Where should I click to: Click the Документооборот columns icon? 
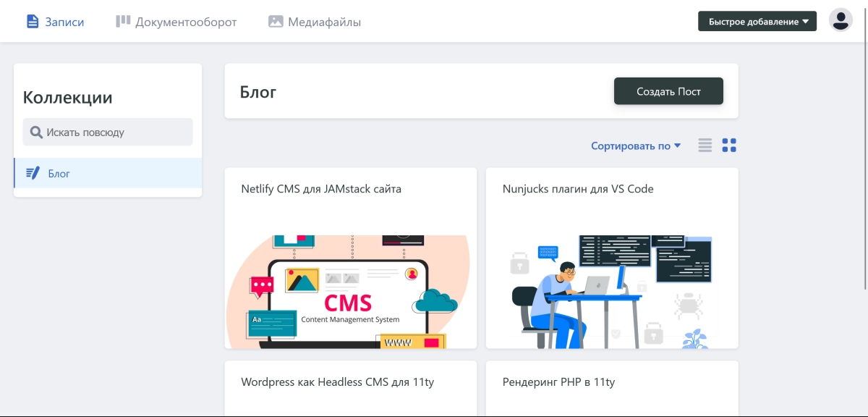pyautogui.click(x=123, y=22)
